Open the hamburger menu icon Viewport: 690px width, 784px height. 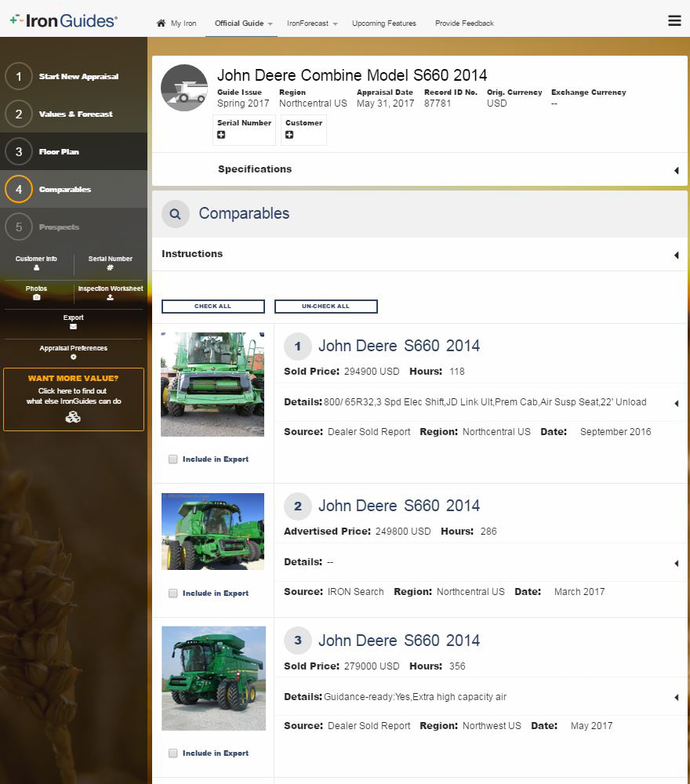click(674, 20)
